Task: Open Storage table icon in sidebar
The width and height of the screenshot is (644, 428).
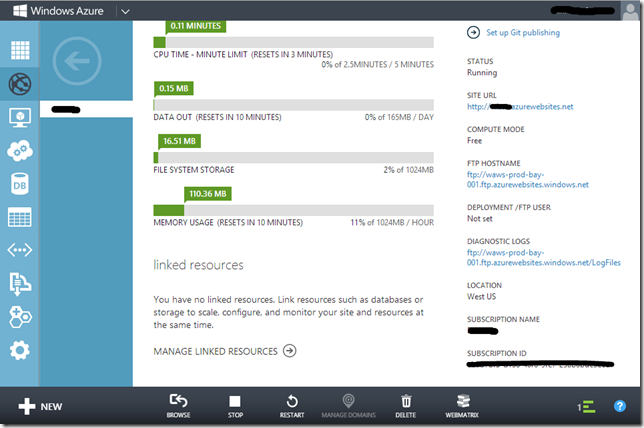Action: (x=20, y=217)
